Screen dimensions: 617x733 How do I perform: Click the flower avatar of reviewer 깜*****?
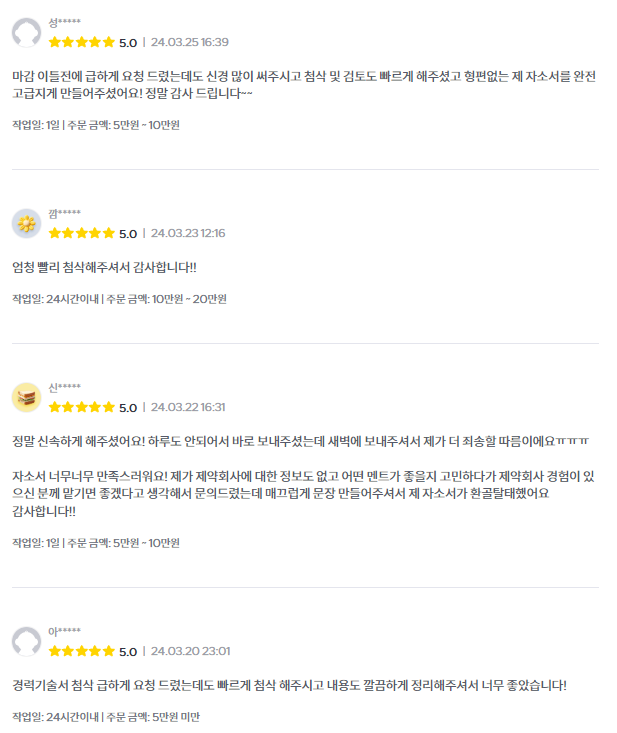click(x=26, y=223)
